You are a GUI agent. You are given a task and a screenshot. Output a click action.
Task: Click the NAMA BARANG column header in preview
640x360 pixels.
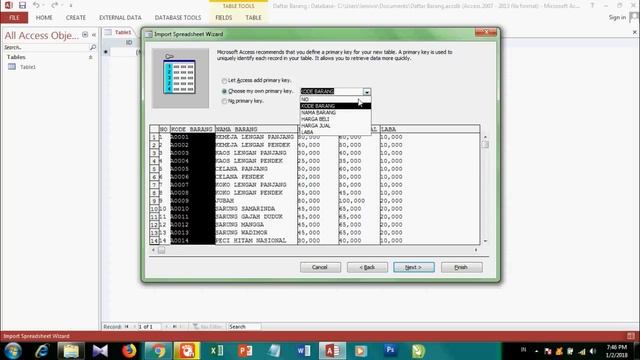point(256,129)
